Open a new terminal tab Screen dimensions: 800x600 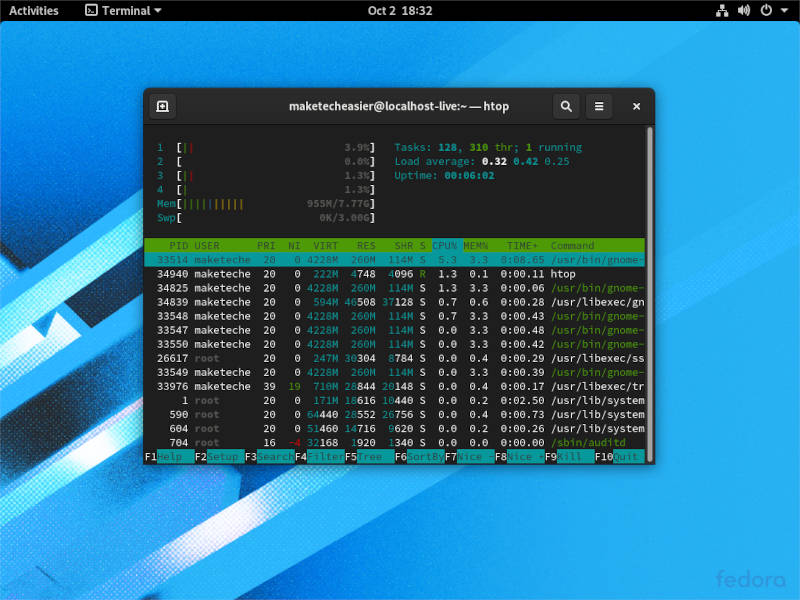[162, 106]
